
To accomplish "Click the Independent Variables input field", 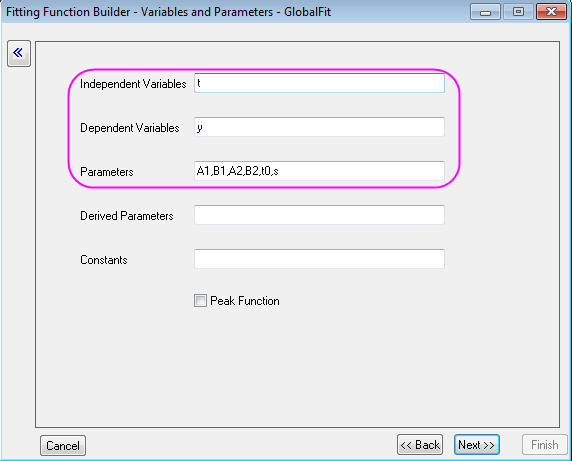I will pyautogui.click(x=319, y=83).
